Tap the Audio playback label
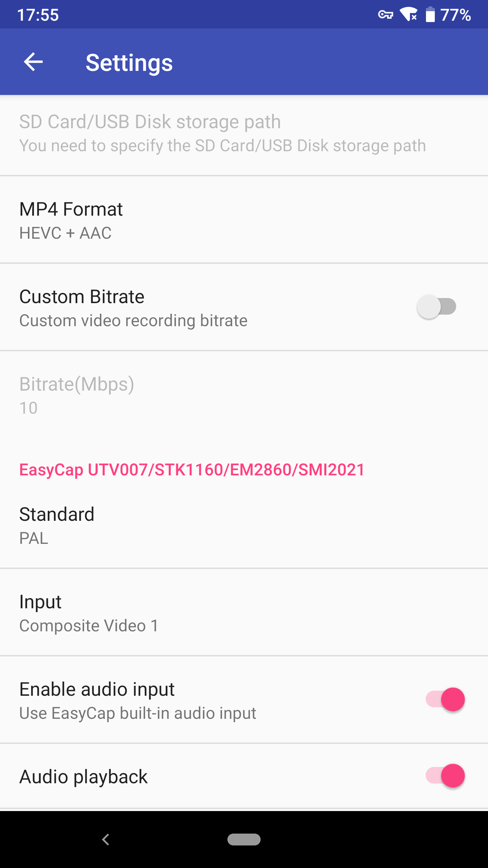Screen dimensions: 488x868 (83, 777)
